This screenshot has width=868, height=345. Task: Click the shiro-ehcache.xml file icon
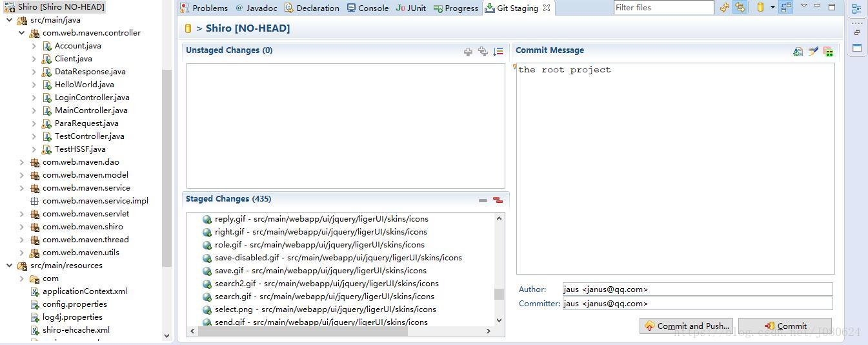pyautogui.click(x=35, y=330)
